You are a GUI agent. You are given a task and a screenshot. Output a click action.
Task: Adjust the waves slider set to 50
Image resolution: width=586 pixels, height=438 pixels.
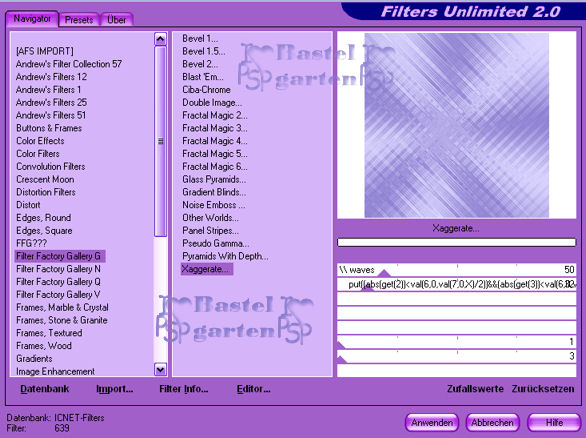pyautogui.click(x=456, y=270)
